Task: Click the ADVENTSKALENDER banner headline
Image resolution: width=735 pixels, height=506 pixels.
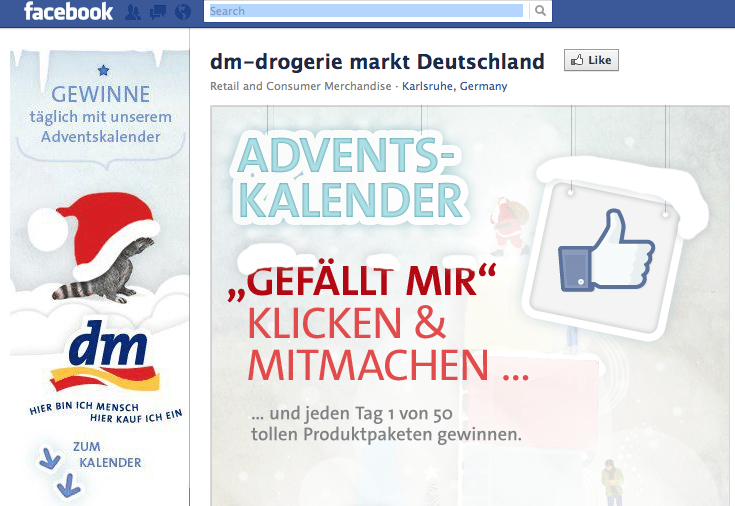Action: [350, 178]
